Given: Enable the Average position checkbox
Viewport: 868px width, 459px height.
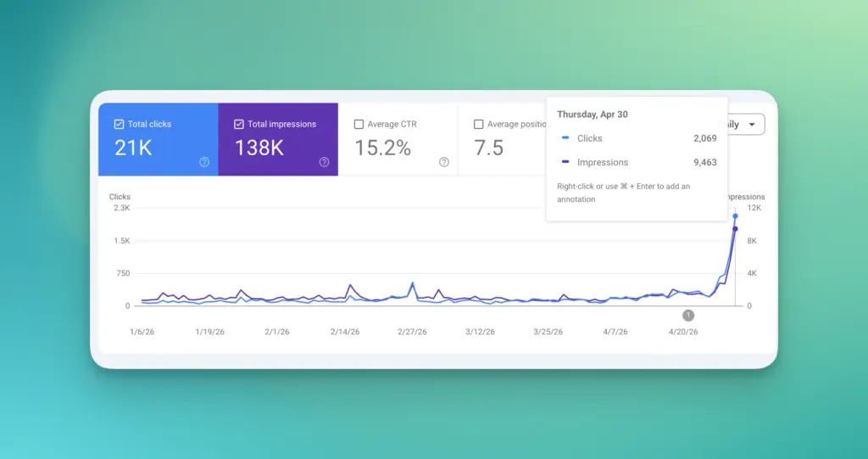Looking at the screenshot, I should (478, 124).
